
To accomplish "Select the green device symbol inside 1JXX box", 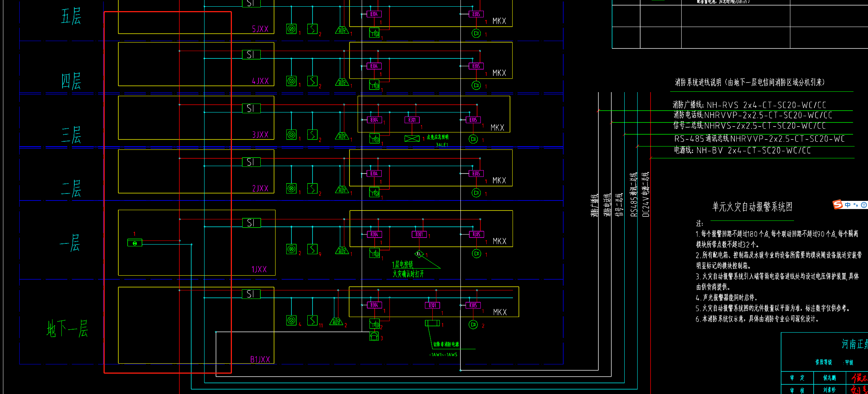I will point(135,243).
